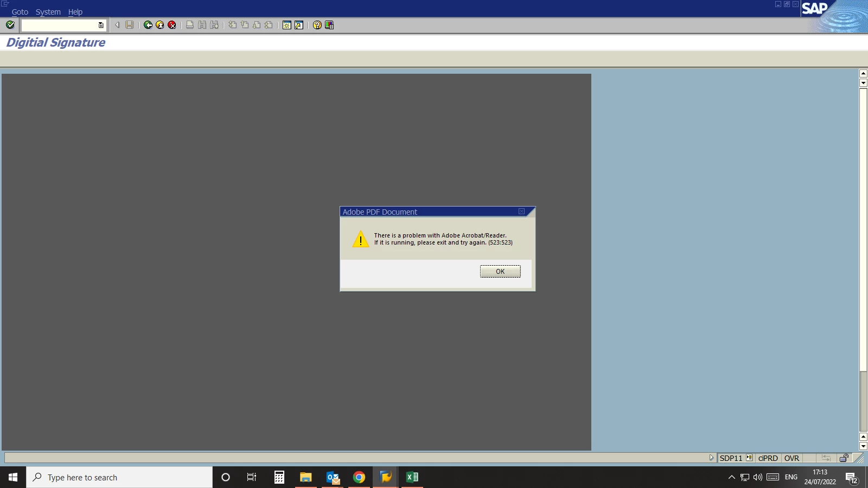Click the status bar transfer arrows icon
This screenshot has height=488, width=868.
[x=826, y=458]
